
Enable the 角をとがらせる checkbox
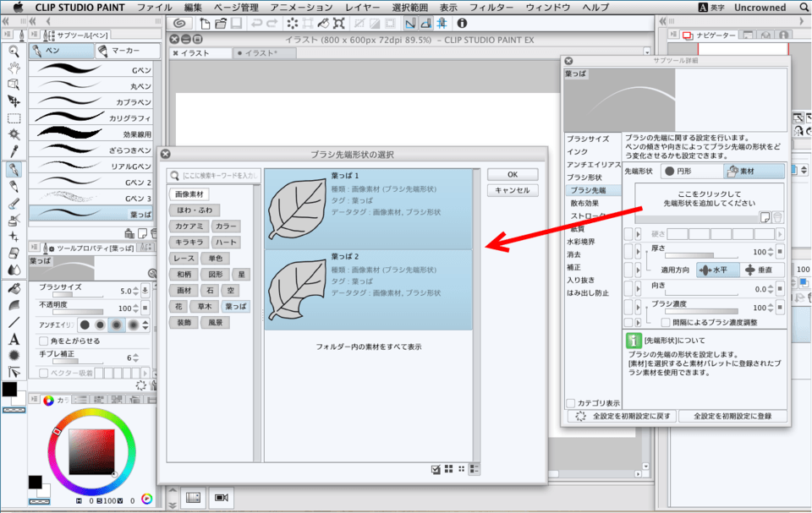tap(43, 341)
